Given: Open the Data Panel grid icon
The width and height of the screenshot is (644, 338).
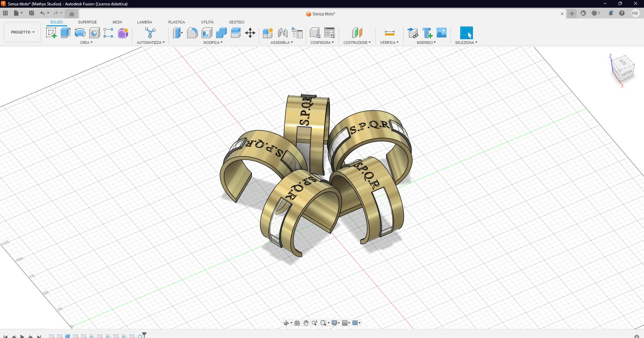Looking at the screenshot, I should [5, 13].
